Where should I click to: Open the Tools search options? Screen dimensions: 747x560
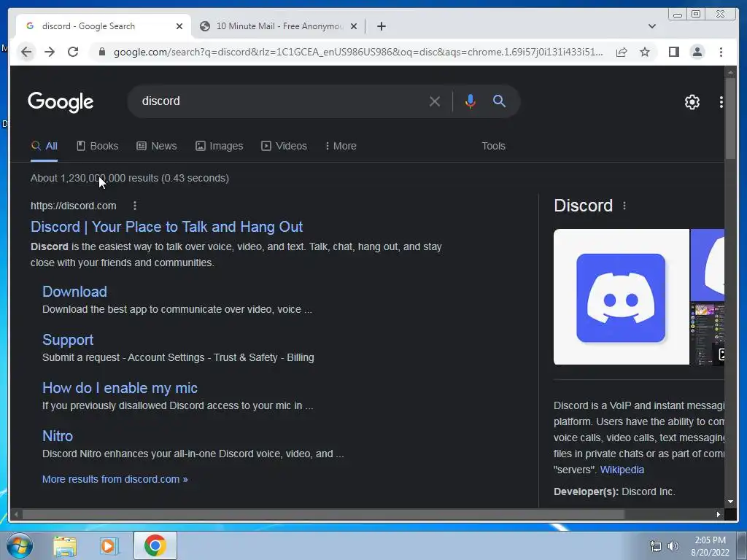coord(493,146)
